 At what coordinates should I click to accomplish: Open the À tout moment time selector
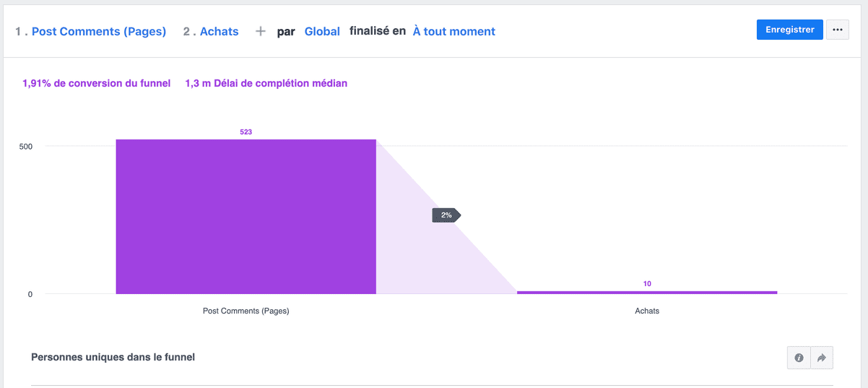point(454,32)
